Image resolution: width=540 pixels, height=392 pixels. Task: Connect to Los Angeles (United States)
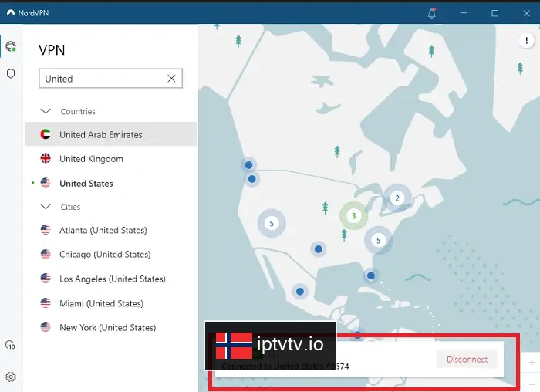pos(111,279)
